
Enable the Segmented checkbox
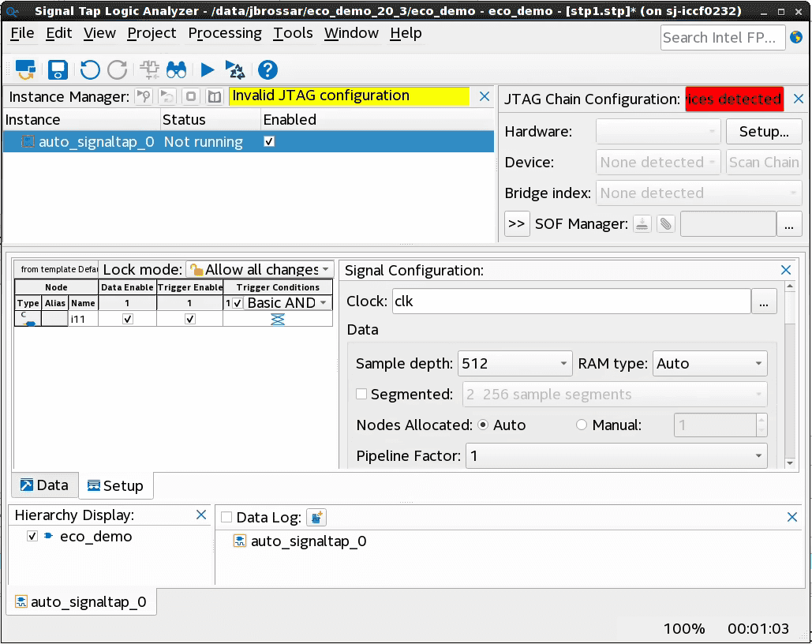pos(361,395)
